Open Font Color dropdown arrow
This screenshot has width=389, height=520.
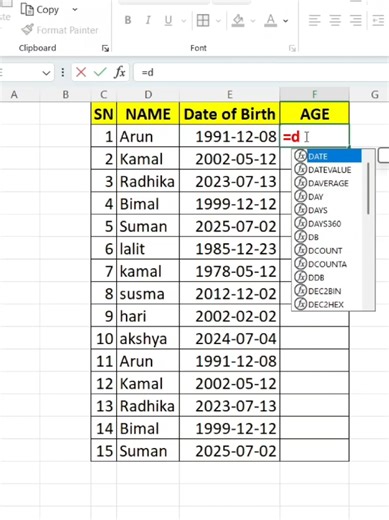pyautogui.click(x=286, y=21)
